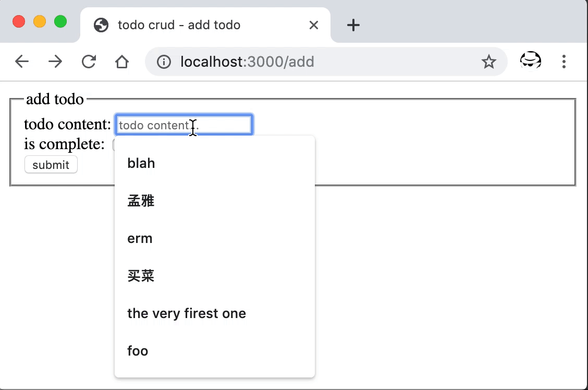The image size is (588, 390).
Task: Pick 'erm' from the suggestion list
Action: point(214,238)
